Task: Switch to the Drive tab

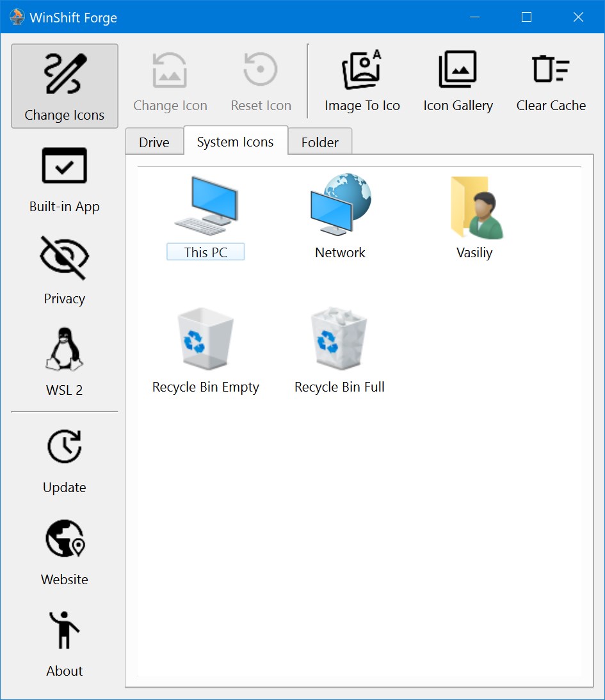Action: [x=154, y=142]
